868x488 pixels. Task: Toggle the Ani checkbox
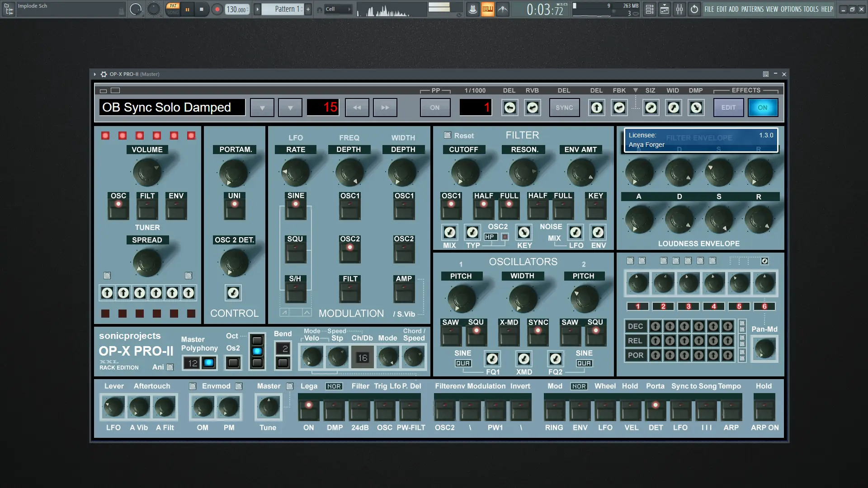[170, 367]
